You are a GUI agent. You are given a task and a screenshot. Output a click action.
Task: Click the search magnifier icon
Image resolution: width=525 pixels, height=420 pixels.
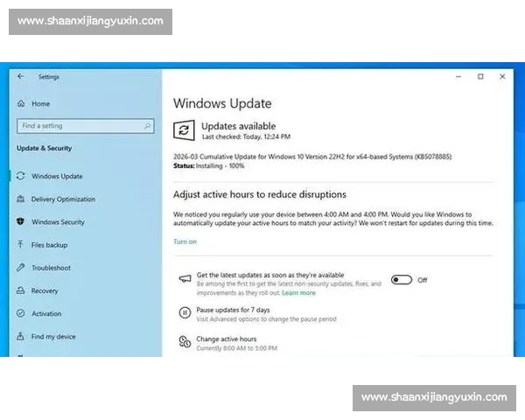coord(148,126)
